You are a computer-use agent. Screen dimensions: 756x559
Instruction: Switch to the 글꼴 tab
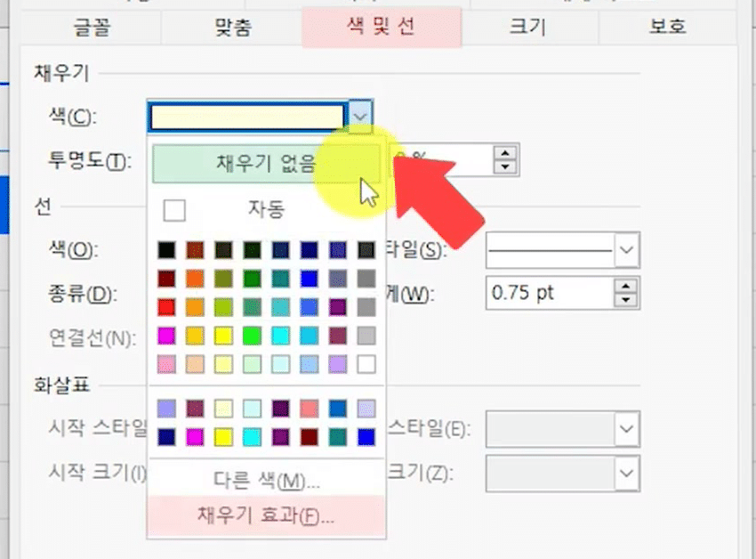(92, 27)
